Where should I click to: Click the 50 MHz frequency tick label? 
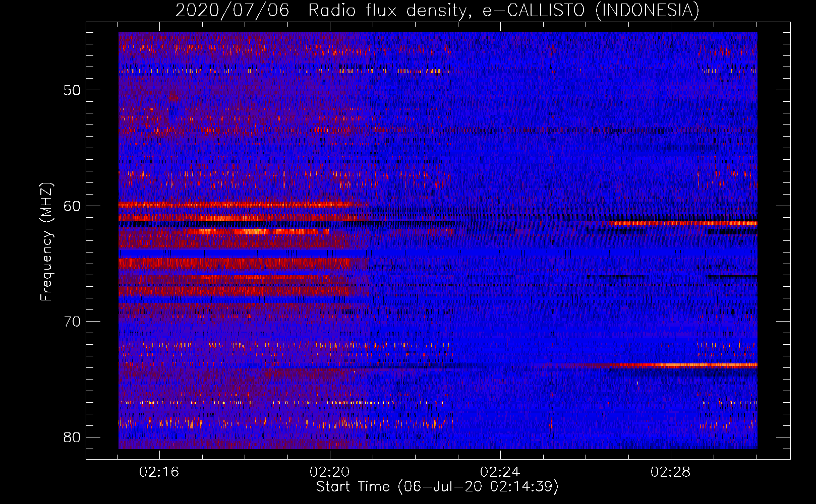73,91
